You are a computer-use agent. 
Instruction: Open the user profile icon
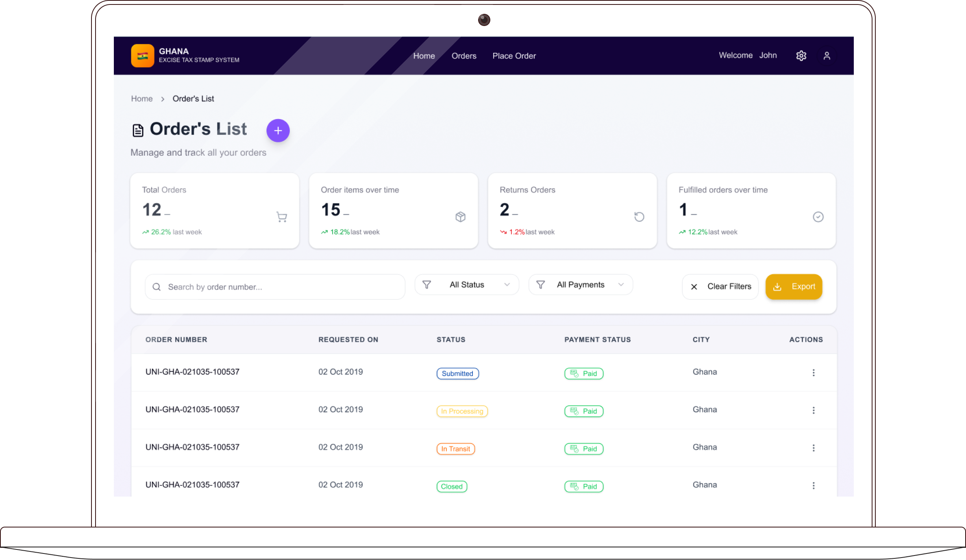pos(827,56)
